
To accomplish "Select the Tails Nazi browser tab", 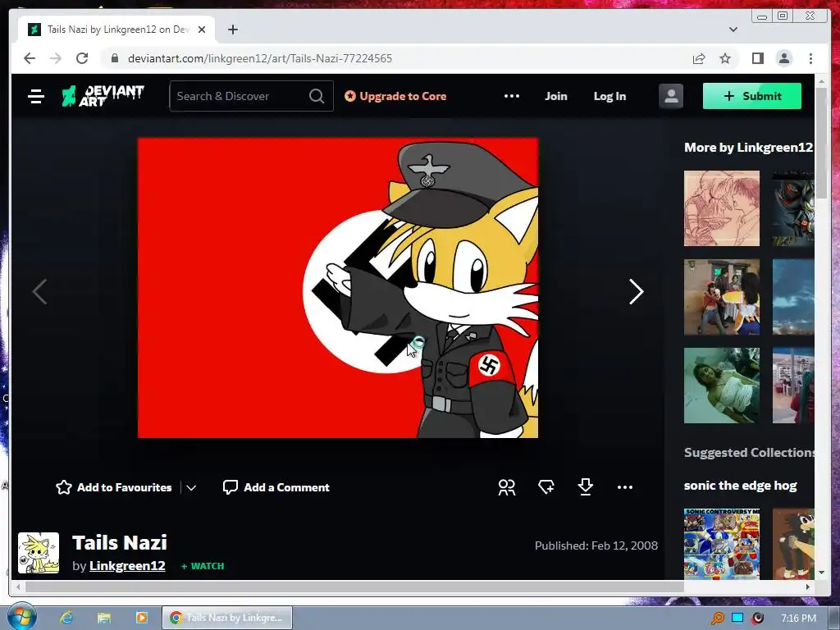I will [x=116, y=30].
